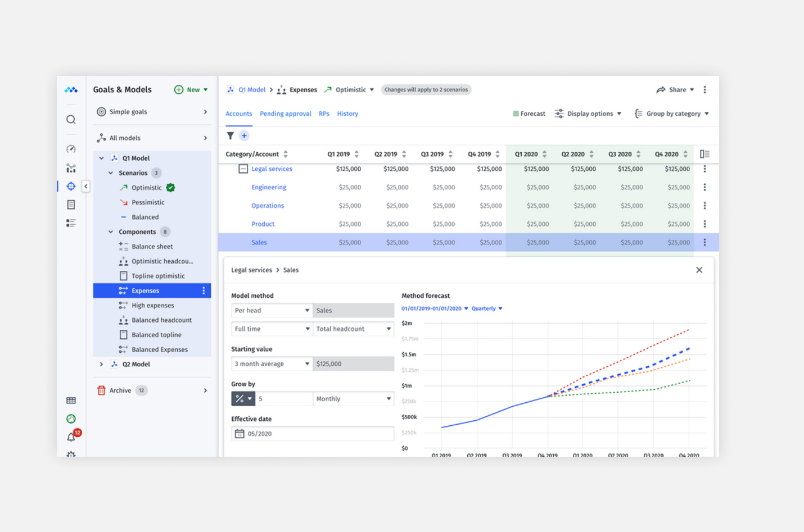Image resolution: width=804 pixels, height=532 pixels.
Task: Click calendar icon in Effective date
Action: click(240, 434)
